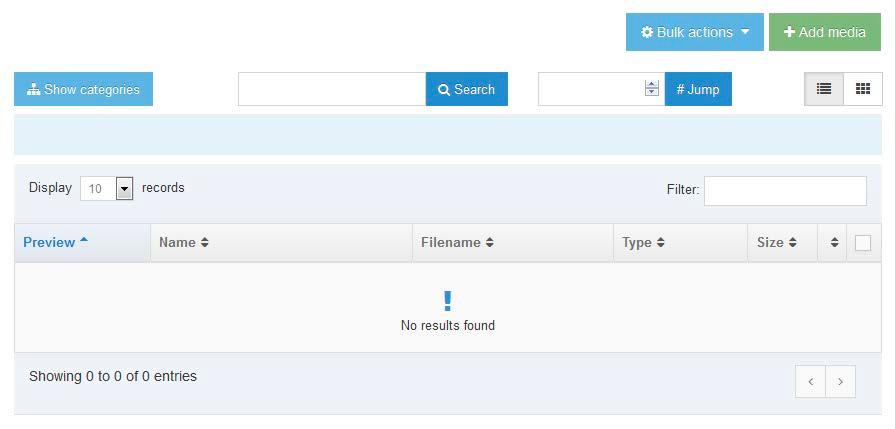The height and width of the screenshot is (429, 895).
Task: Go to previous page arrow
Action: [811, 382]
